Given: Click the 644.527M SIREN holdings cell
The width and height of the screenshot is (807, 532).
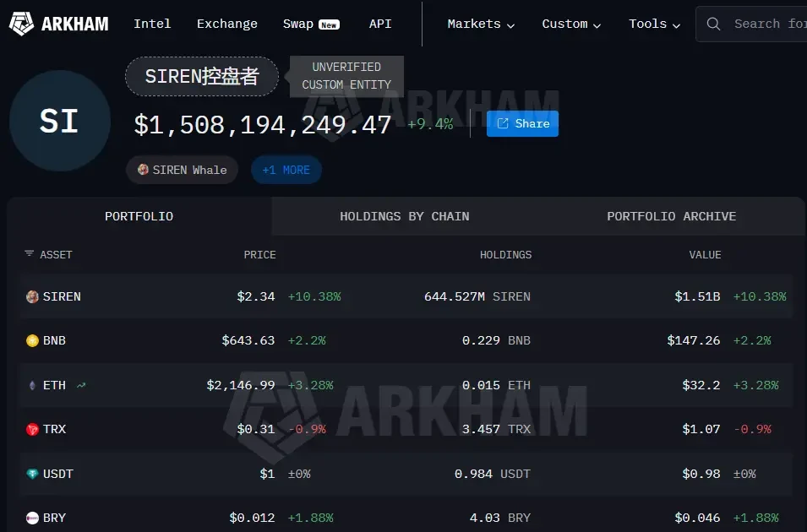Looking at the screenshot, I should point(477,296).
